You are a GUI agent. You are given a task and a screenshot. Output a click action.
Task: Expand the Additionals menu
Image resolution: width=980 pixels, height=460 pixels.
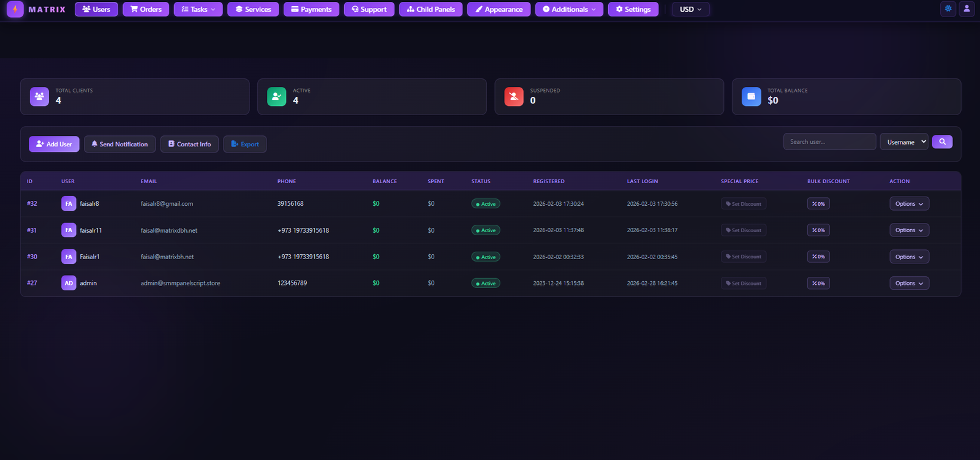point(569,9)
